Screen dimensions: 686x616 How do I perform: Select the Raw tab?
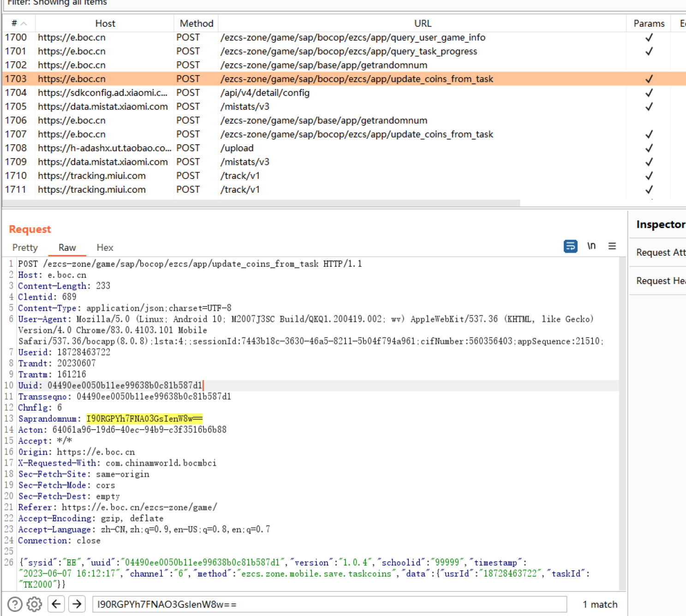67,248
